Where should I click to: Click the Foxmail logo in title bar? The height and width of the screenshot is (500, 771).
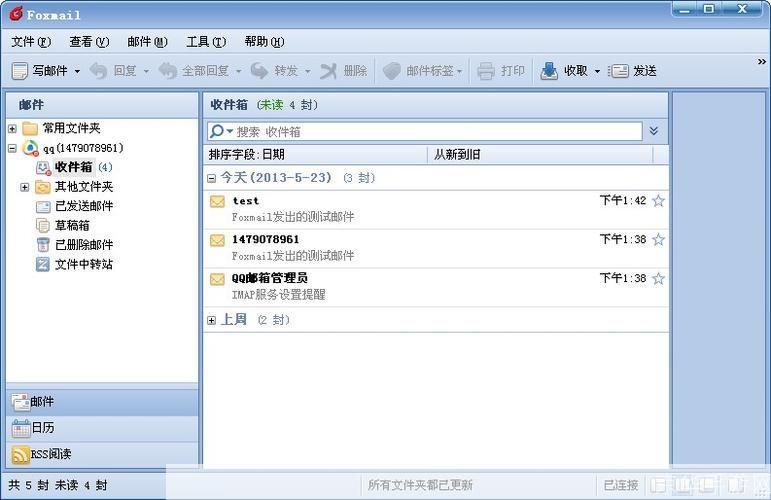(16, 13)
